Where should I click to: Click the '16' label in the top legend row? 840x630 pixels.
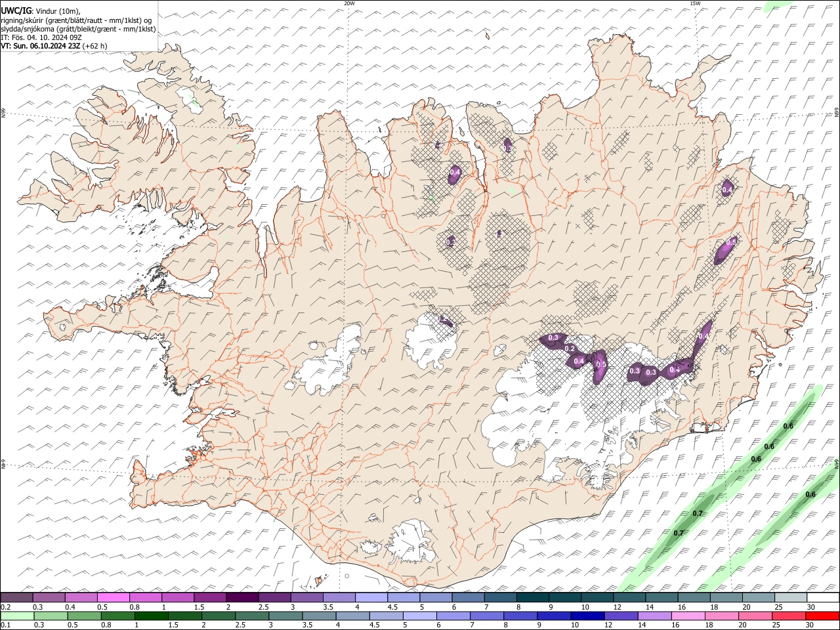click(682, 607)
